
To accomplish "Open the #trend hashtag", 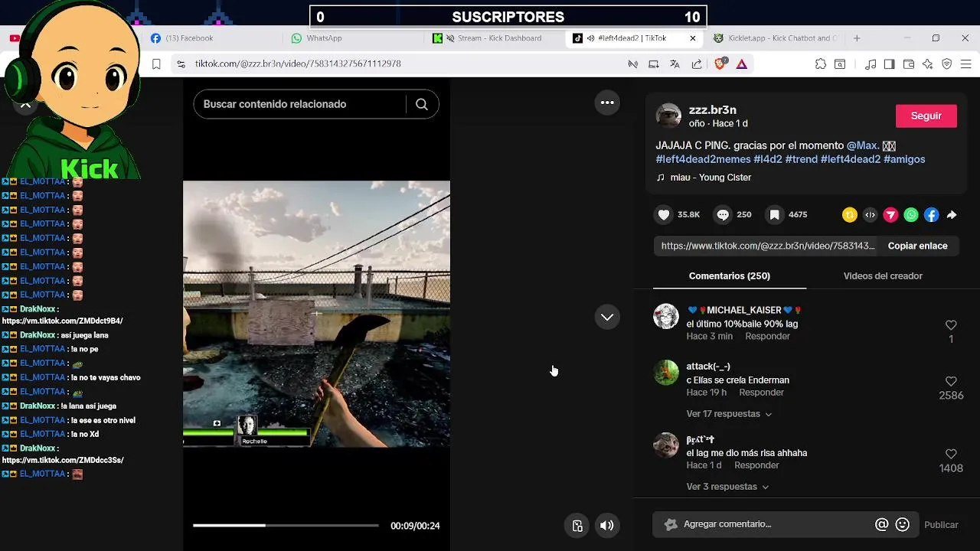I will [802, 159].
